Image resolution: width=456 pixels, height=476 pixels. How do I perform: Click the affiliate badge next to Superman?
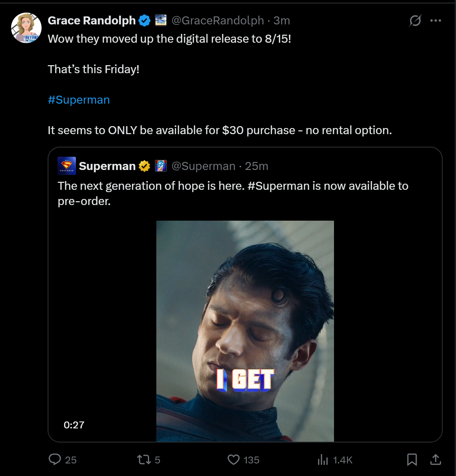point(161,166)
